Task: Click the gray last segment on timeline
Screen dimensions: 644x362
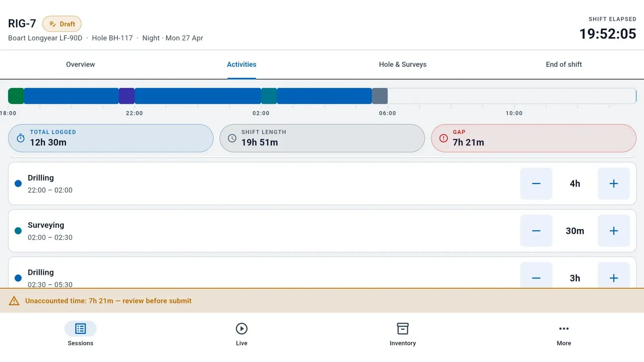Action: 380,96
